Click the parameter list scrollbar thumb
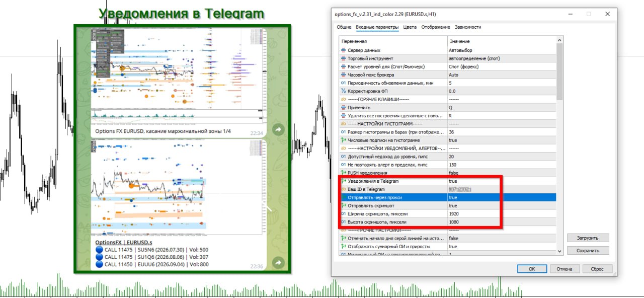Viewport: 644px width, 298px height. coord(559,72)
